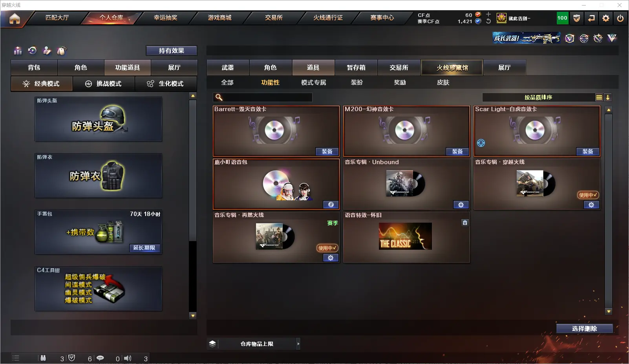Image resolution: width=629 pixels, height=364 pixels.
Task: Select the 模式专属 filter
Action: click(314, 82)
